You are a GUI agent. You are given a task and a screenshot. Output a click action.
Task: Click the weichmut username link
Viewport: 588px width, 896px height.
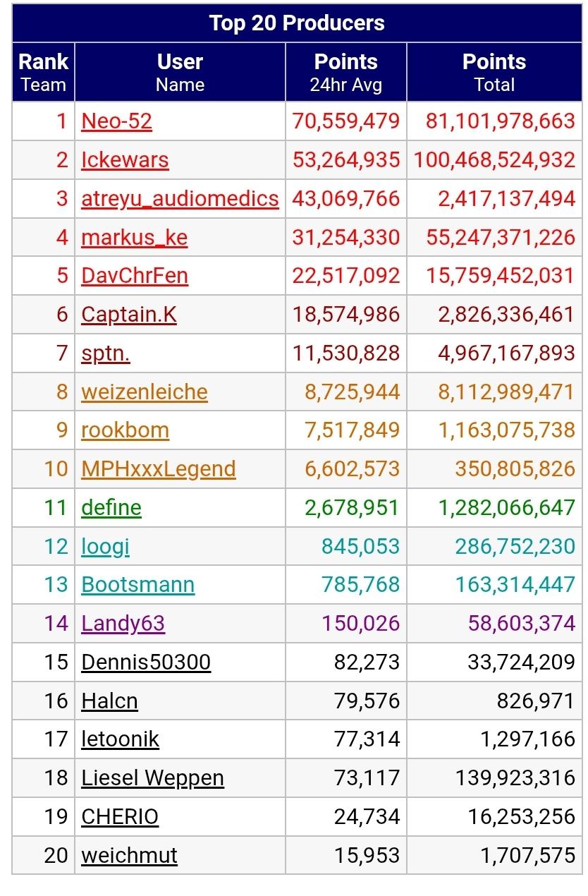130,856
